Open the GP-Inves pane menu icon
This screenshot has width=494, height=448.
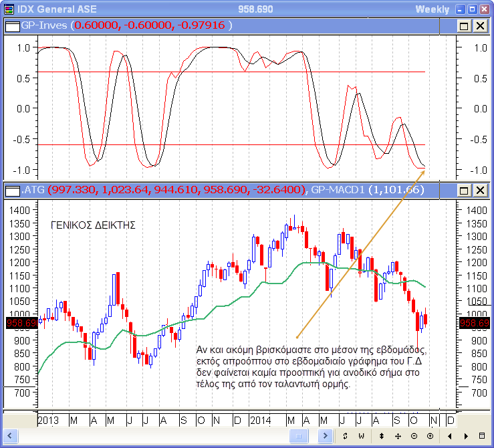click(x=12, y=25)
